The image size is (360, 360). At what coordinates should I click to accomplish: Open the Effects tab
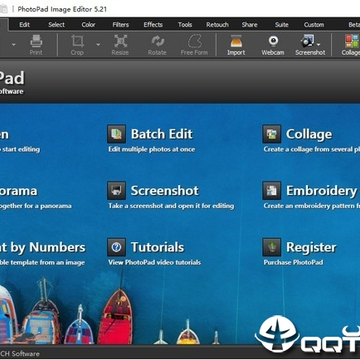click(x=153, y=25)
